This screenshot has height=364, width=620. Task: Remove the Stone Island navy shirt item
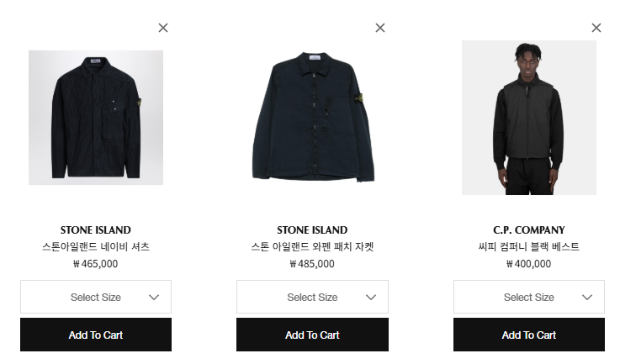click(x=163, y=28)
